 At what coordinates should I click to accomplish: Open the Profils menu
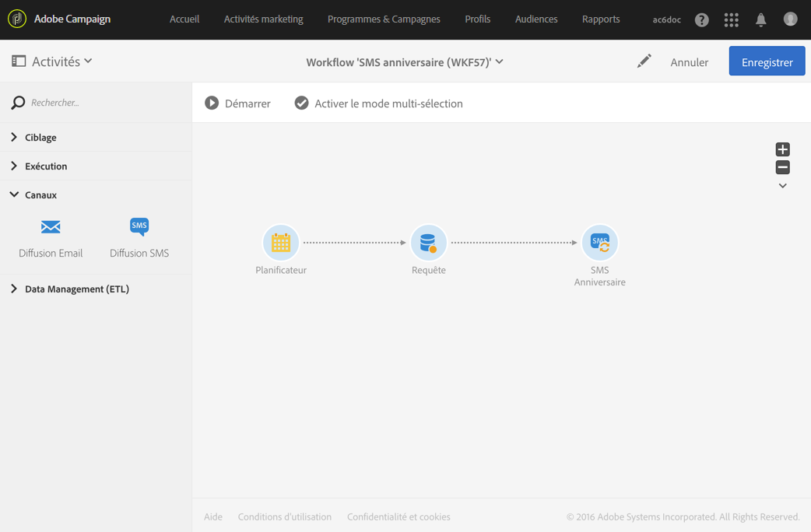pyautogui.click(x=477, y=19)
